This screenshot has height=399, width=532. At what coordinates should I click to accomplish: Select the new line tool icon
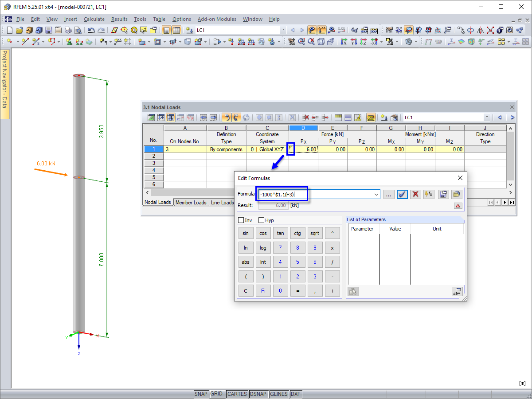(25, 42)
